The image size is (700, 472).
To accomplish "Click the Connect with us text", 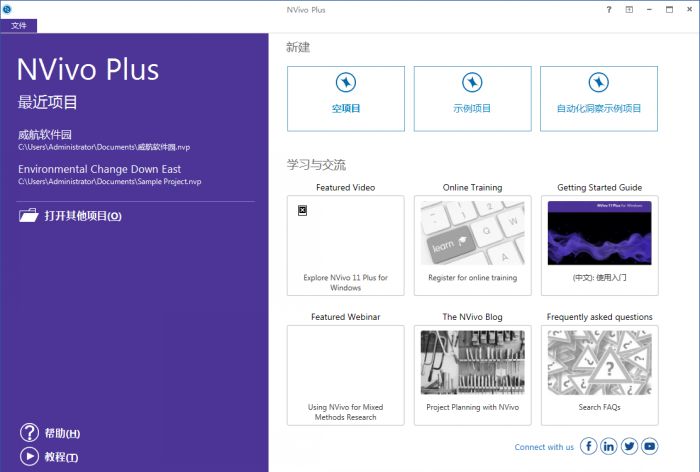I will (x=544, y=447).
